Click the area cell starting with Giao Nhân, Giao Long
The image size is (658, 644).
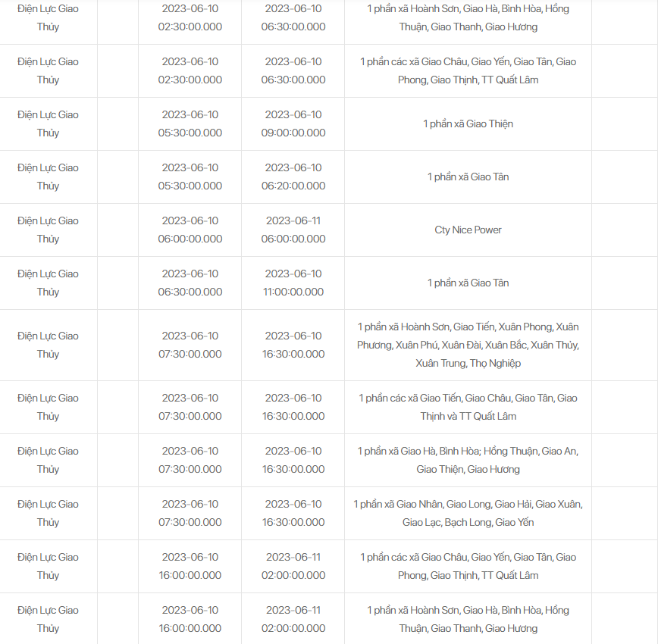pyautogui.click(x=468, y=514)
